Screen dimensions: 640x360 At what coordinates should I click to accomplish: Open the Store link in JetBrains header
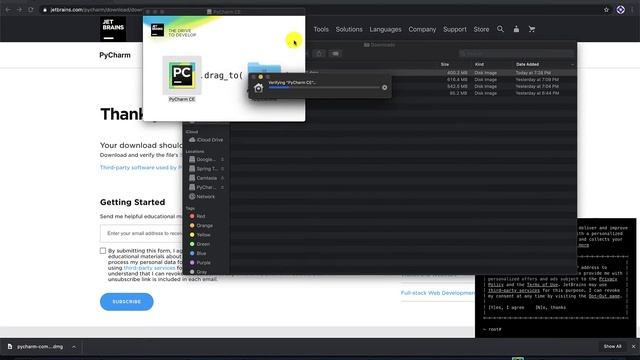click(481, 29)
